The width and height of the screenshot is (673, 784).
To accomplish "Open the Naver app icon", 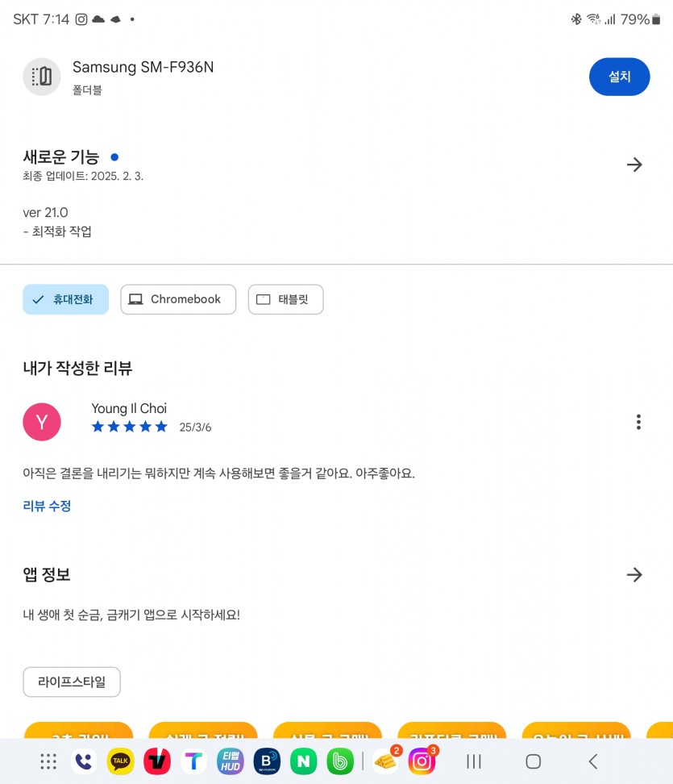I will (303, 761).
